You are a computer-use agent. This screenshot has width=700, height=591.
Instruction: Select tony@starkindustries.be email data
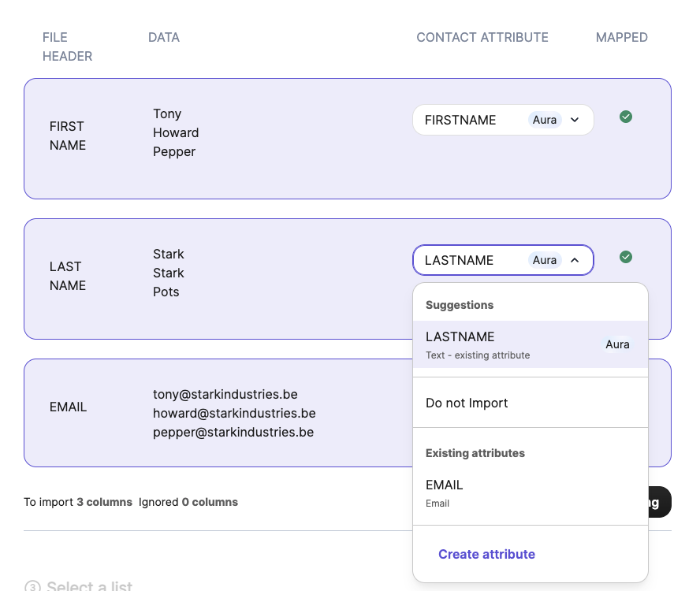point(225,394)
